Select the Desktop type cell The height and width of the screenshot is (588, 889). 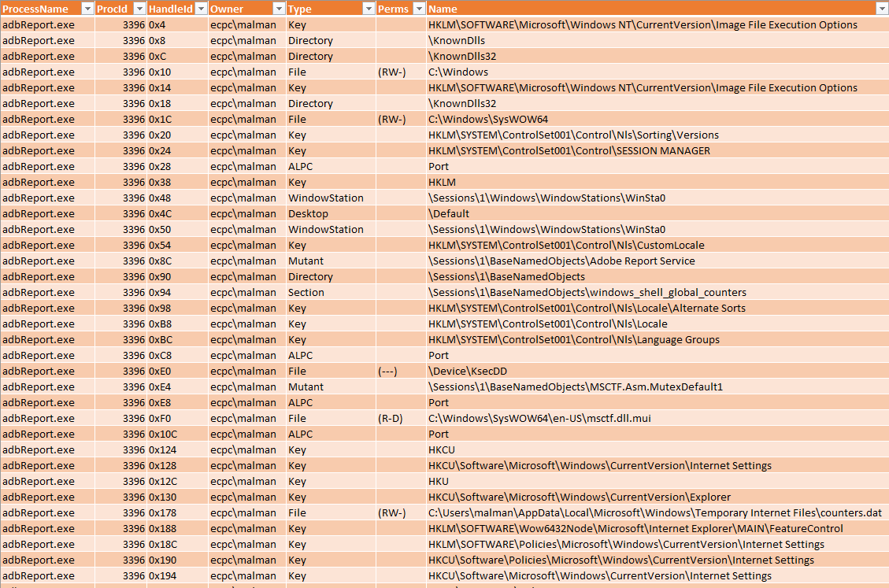click(331, 214)
